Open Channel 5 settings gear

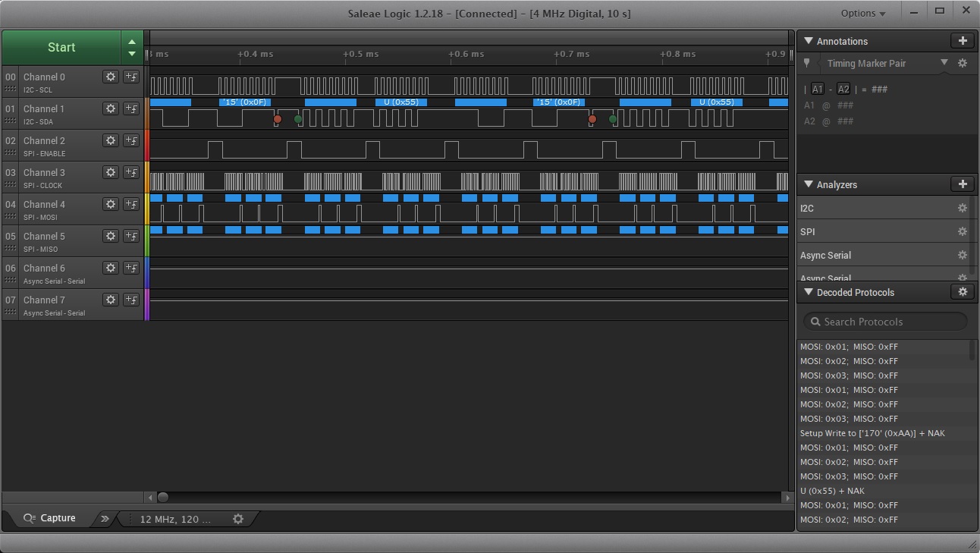pos(111,236)
